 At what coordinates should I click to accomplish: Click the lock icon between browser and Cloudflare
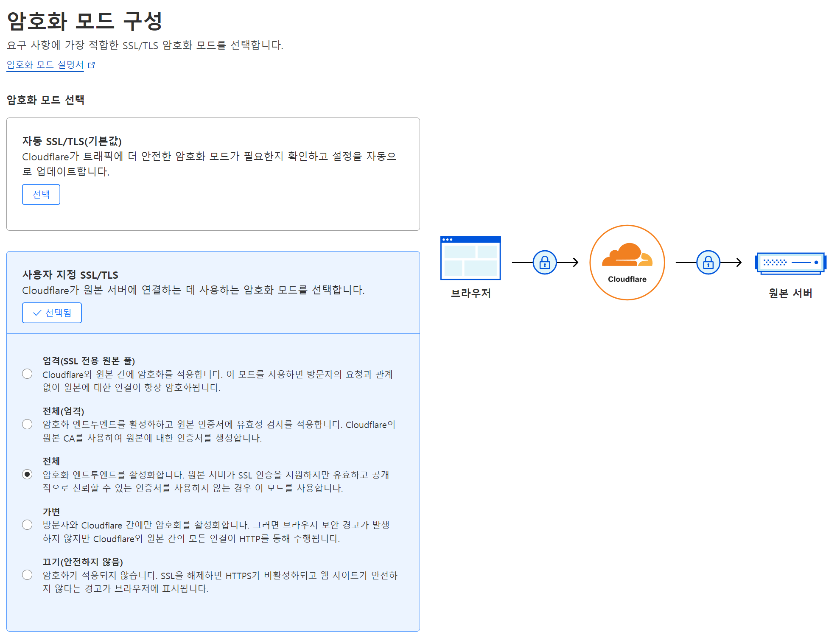click(x=545, y=263)
